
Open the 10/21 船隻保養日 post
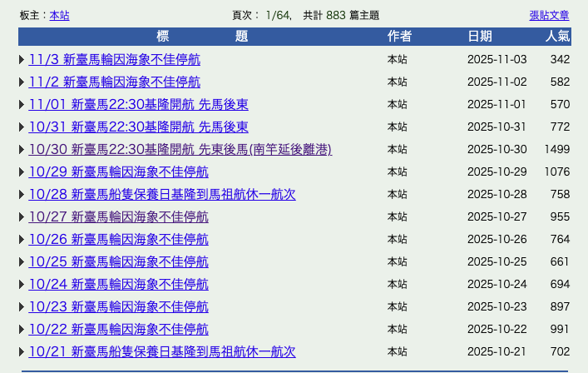[x=161, y=352]
